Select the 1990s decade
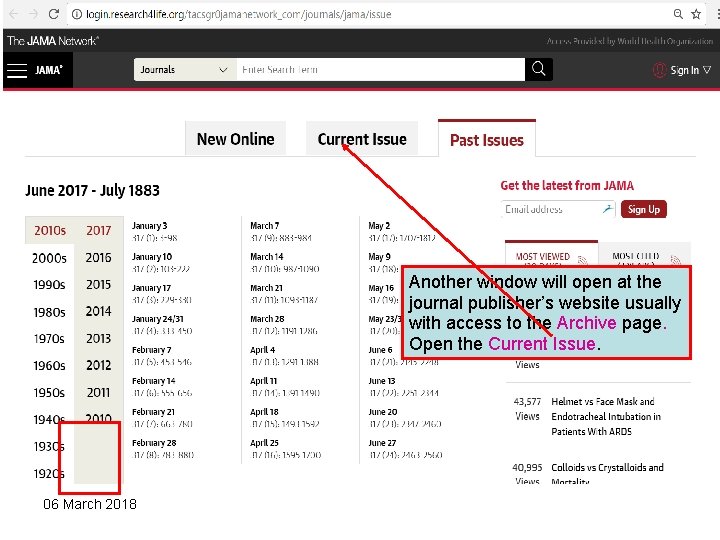Screen dimensions: 720x540 tap(49, 285)
